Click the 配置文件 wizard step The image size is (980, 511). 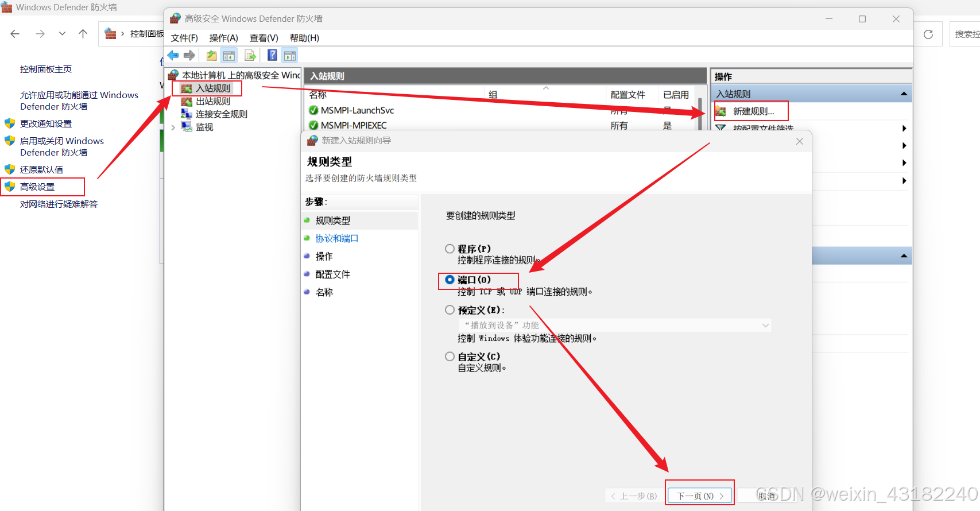(332, 274)
